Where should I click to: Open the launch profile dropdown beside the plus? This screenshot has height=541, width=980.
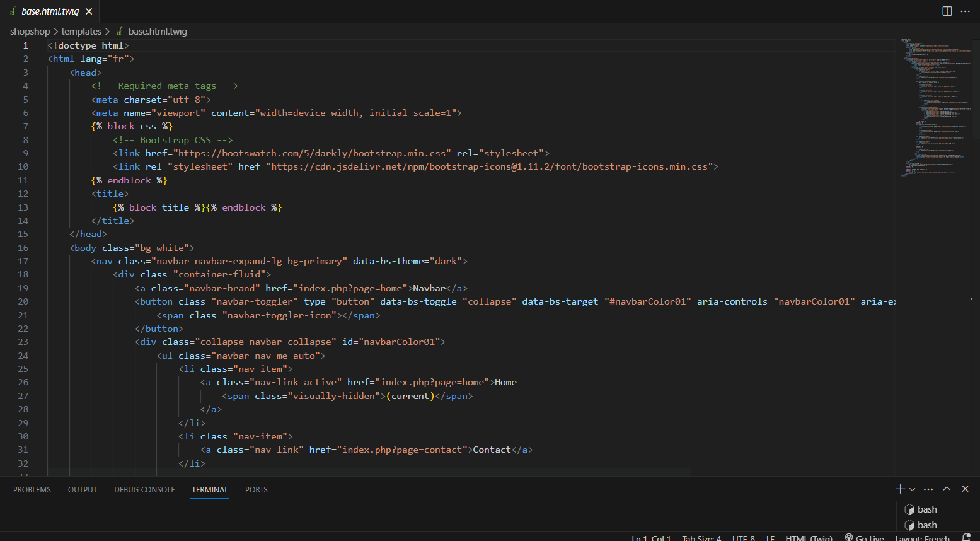[x=912, y=489]
